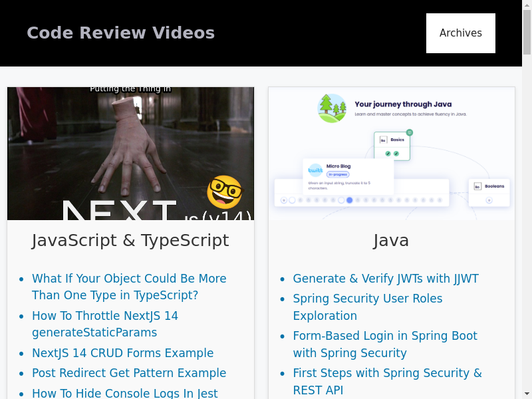
Task: Go to Code Review Videos home title
Action: 120,33
